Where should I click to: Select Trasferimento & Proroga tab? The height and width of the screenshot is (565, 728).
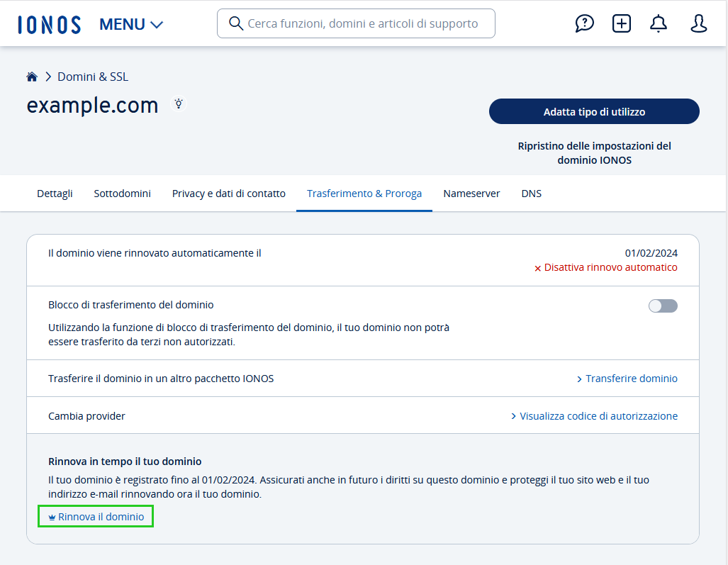click(364, 194)
